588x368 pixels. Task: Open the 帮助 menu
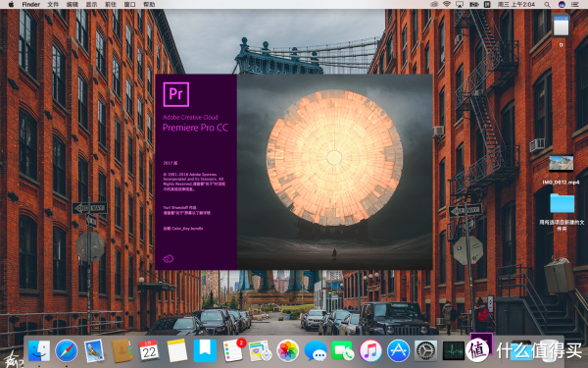point(149,5)
